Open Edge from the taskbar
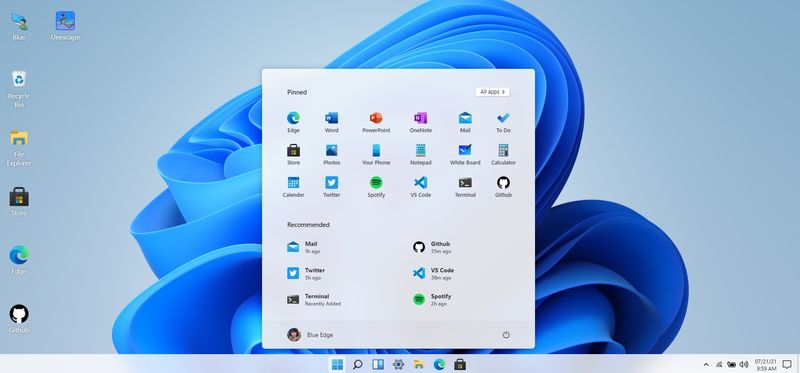Viewport: 800px width, 373px height. 439,364
